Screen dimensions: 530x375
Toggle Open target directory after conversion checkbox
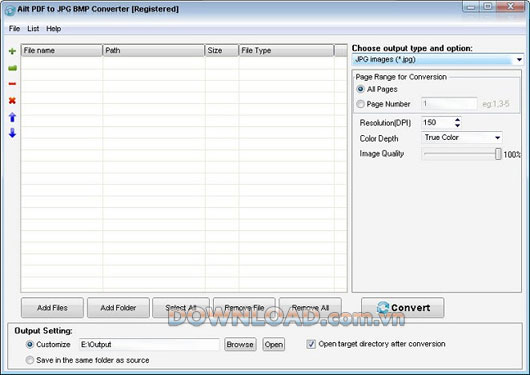pyautogui.click(x=311, y=344)
